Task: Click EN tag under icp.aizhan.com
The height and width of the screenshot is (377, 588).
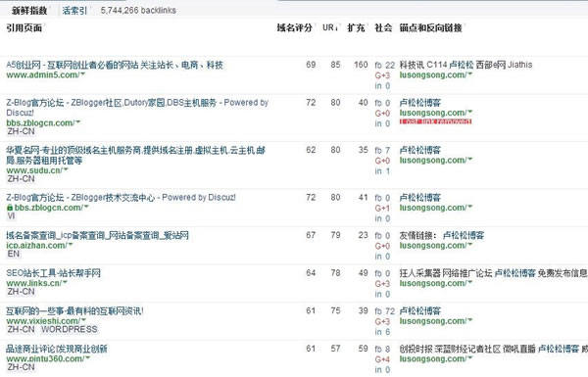Action: 13,254
